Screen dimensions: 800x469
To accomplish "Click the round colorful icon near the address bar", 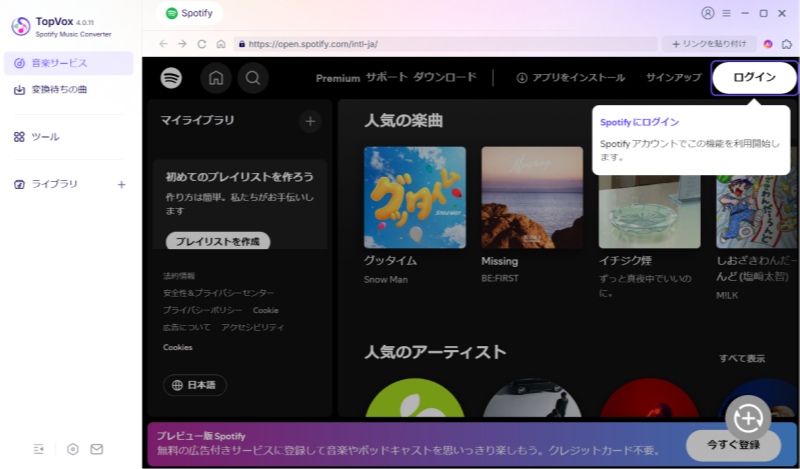I will point(768,44).
